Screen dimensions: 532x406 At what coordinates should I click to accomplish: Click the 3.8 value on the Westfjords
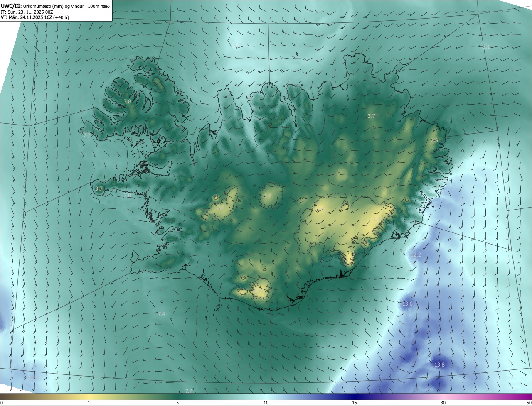tap(127, 101)
